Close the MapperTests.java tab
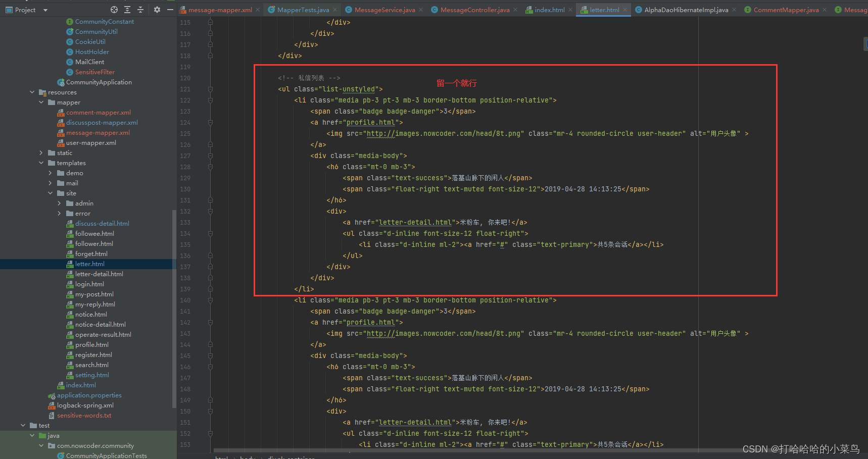This screenshot has width=868, height=459. click(x=334, y=10)
